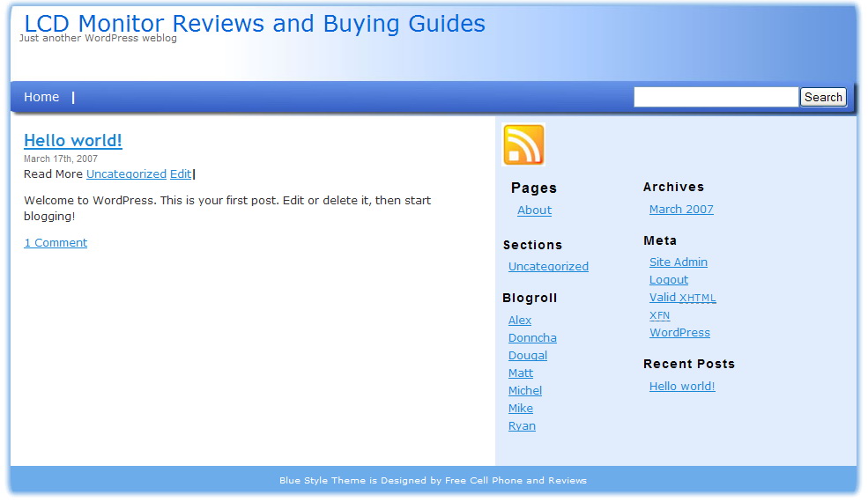
Task: Visit Alex in the Blogroll
Action: click(x=520, y=321)
